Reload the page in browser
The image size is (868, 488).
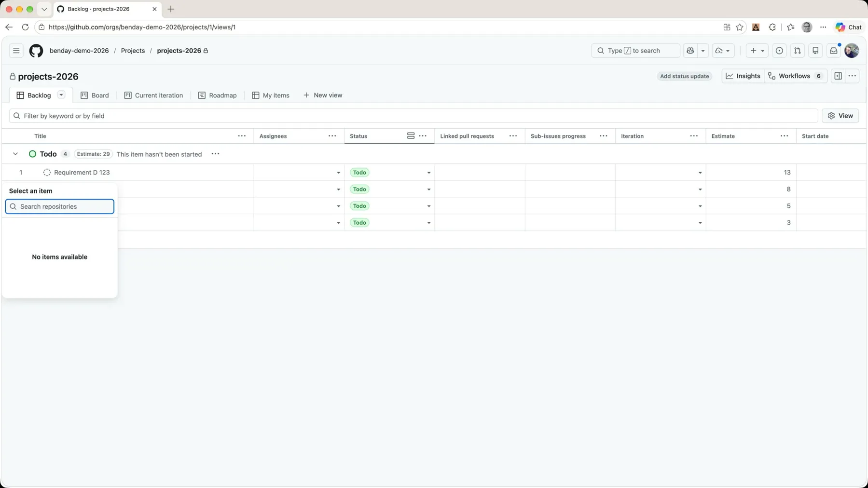[25, 27]
